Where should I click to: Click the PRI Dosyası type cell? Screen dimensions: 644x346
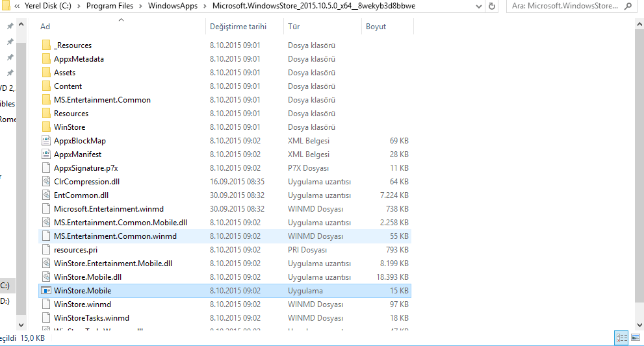[307, 249]
